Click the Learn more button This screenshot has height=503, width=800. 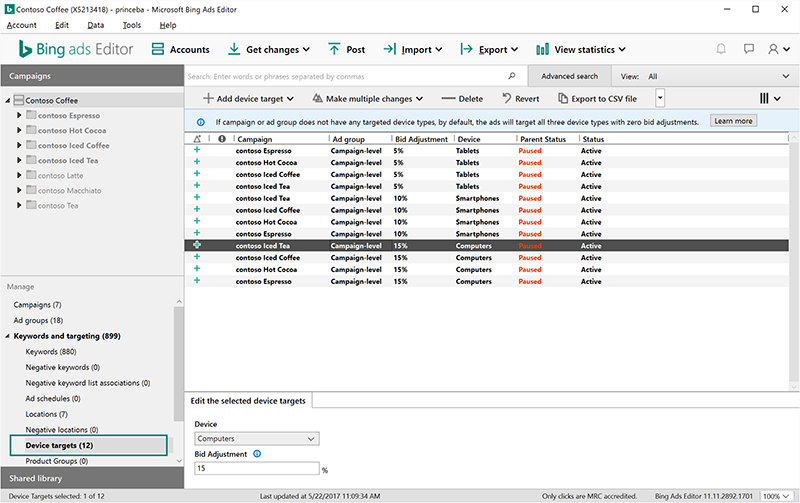click(733, 121)
